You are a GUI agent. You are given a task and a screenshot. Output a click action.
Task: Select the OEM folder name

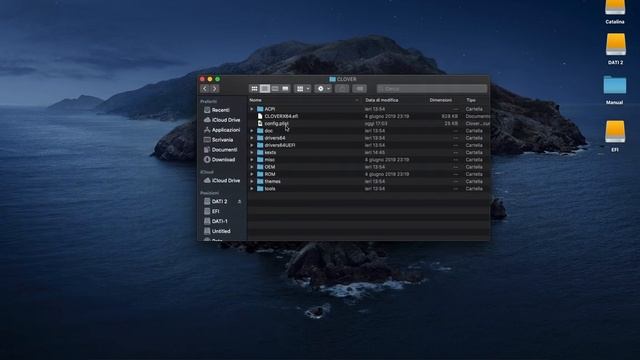tap(270, 167)
